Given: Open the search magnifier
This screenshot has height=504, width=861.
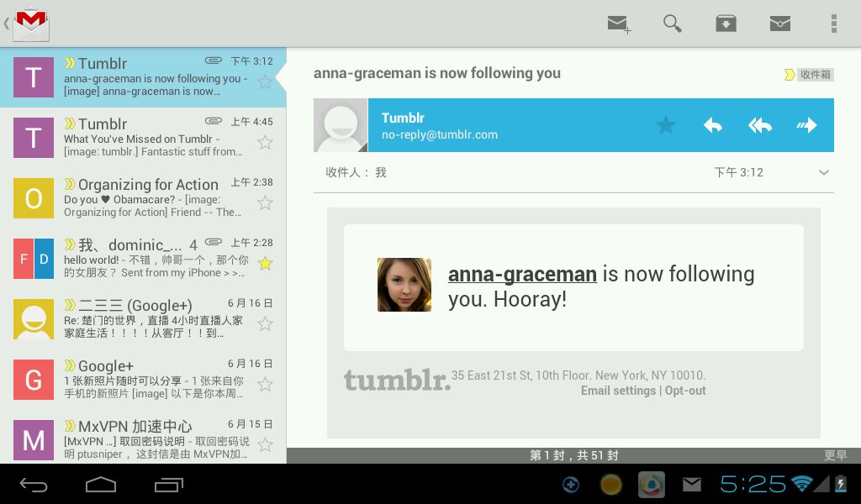Looking at the screenshot, I should click(x=672, y=24).
